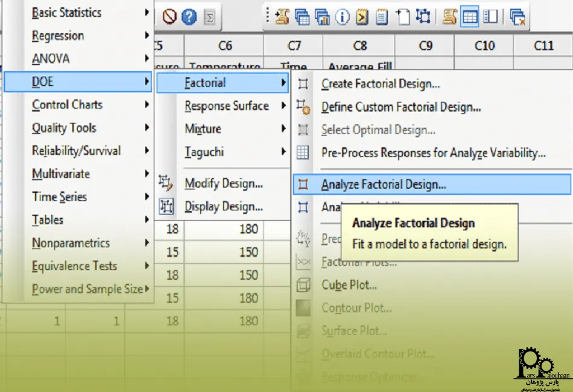Click icon beside Analyze Factorial Design
This screenshot has width=573, height=392.
303,185
